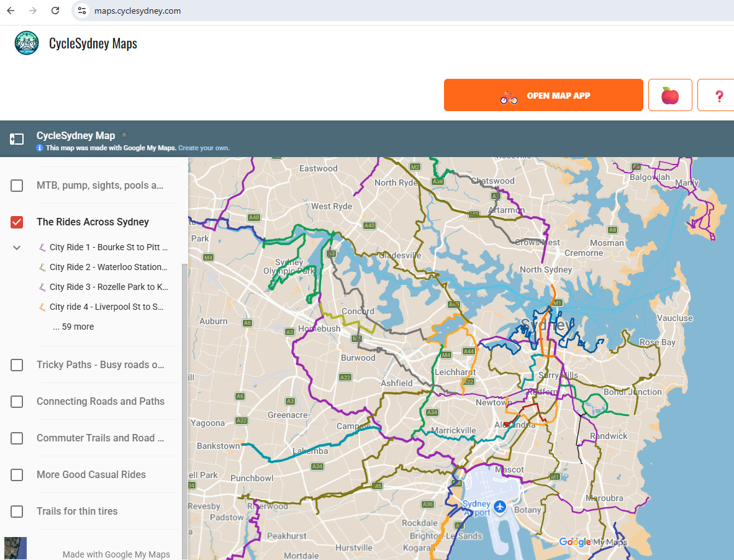Image resolution: width=734 pixels, height=560 pixels.
Task: Enable the Tricky Paths - Busy roads layer
Action: tap(17, 365)
